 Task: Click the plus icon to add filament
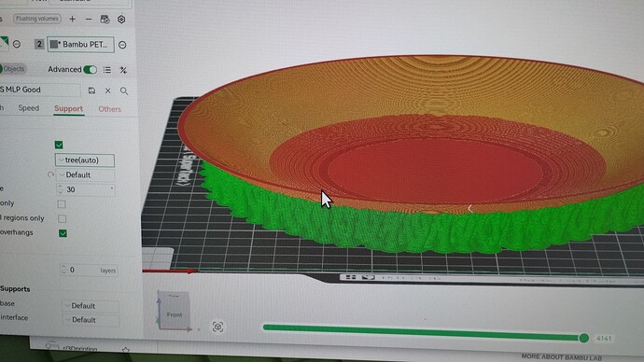pos(72,19)
